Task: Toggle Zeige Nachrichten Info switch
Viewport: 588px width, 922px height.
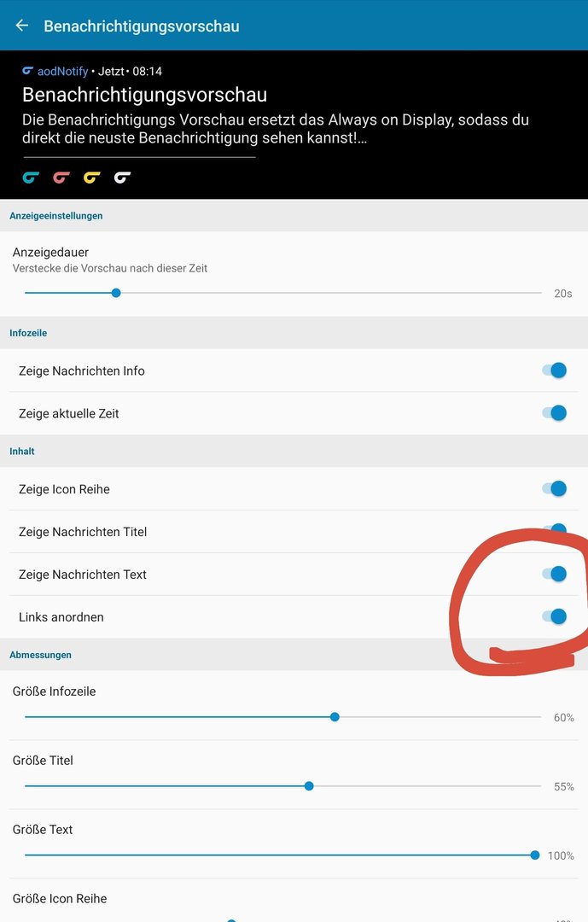Action: click(555, 370)
